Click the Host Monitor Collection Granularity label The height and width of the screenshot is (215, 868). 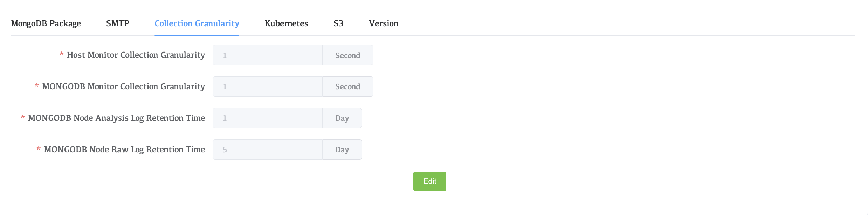coord(136,55)
